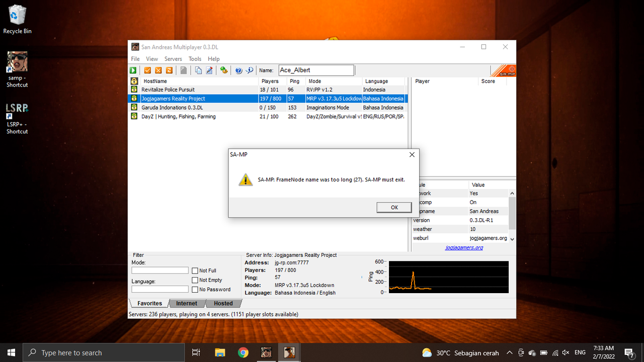Click the Mode filter input field
The width and height of the screenshot is (644, 362).
pos(160,270)
